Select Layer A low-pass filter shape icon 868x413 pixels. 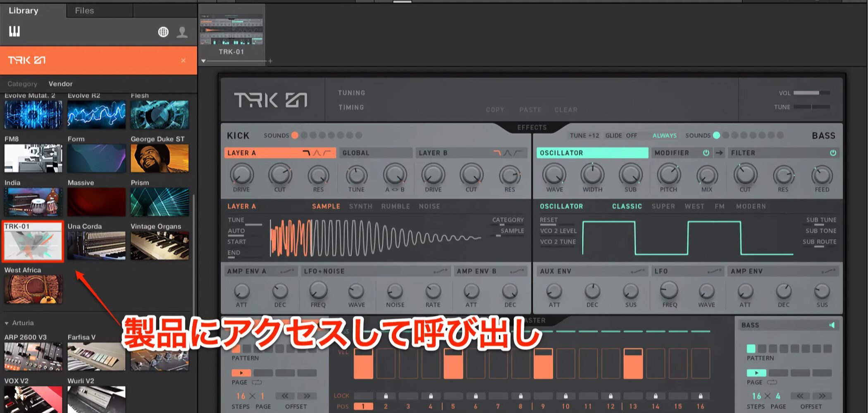pos(306,153)
